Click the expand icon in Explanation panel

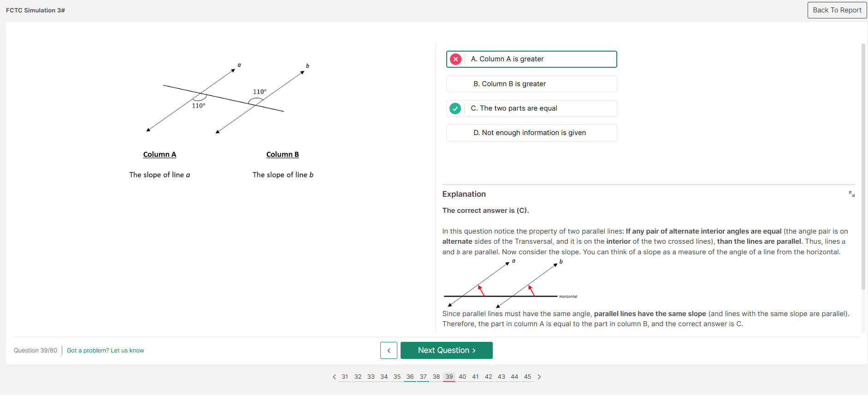click(x=851, y=194)
